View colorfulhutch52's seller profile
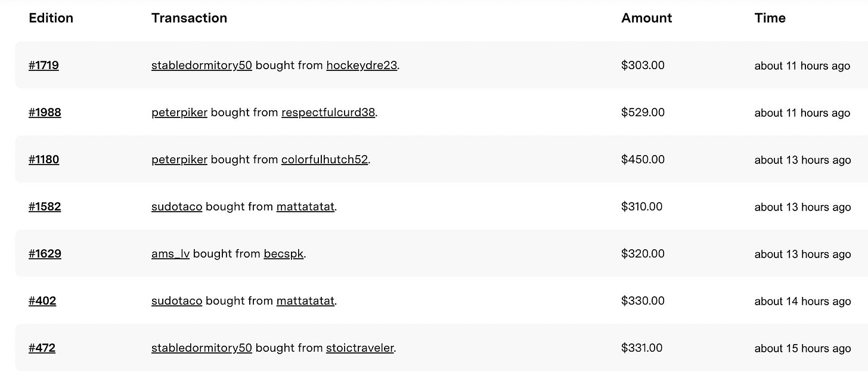868x372 pixels. point(324,160)
